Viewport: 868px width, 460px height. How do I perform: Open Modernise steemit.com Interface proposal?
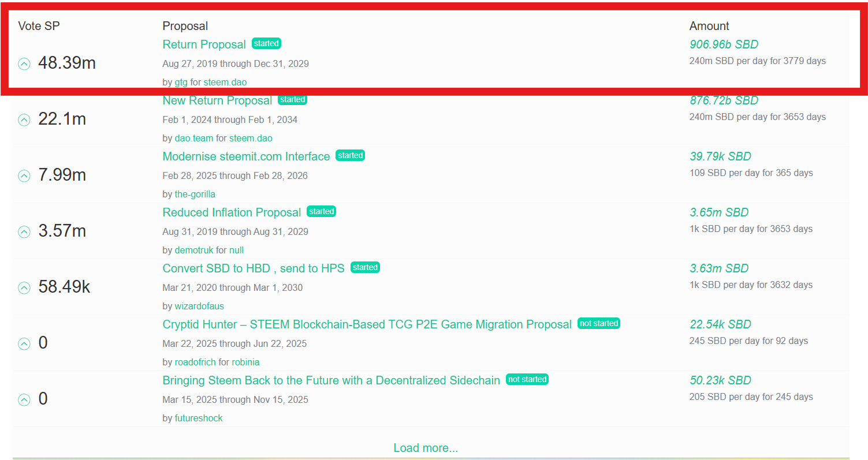click(247, 156)
